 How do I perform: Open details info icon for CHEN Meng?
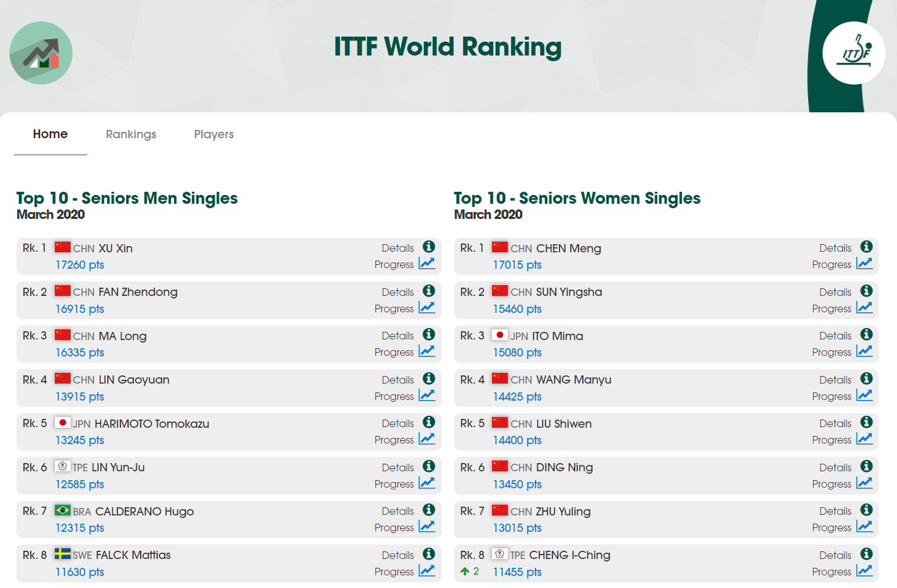click(x=867, y=247)
